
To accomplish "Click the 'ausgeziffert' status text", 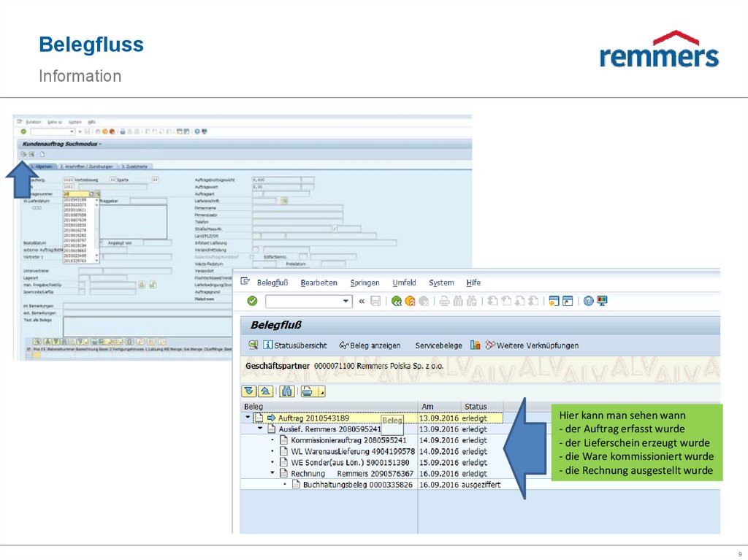I will click(x=481, y=485).
